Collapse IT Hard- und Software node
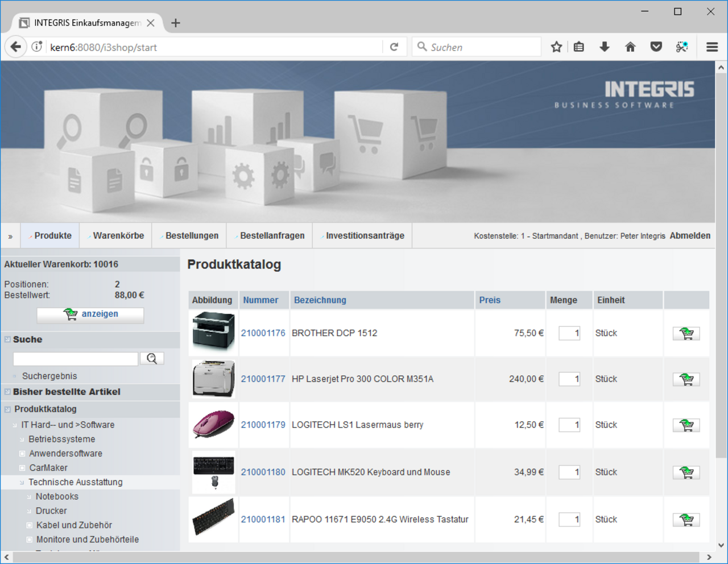The width and height of the screenshot is (728, 564). 15,425
